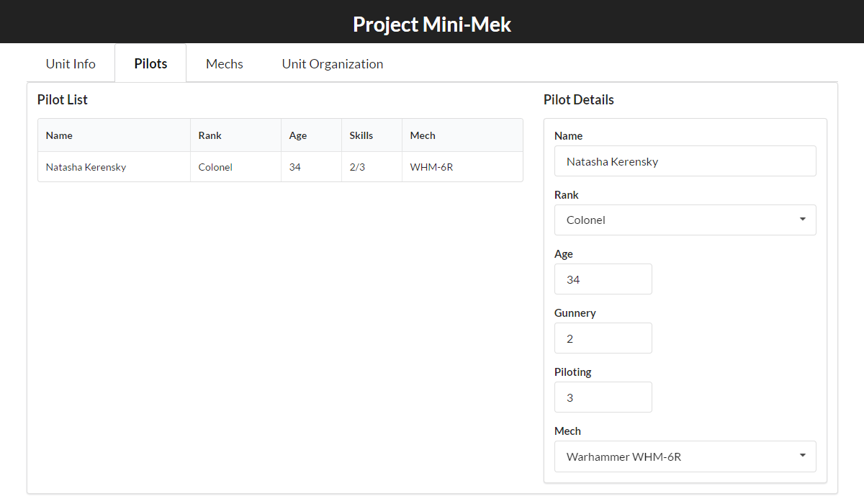Click the Gunnery value field
The image size is (864, 504).
click(603, 338)
